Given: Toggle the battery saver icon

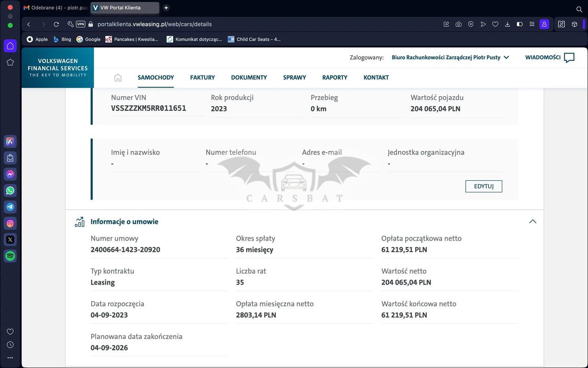Looking at the screenshot, I should coord(520,24).
